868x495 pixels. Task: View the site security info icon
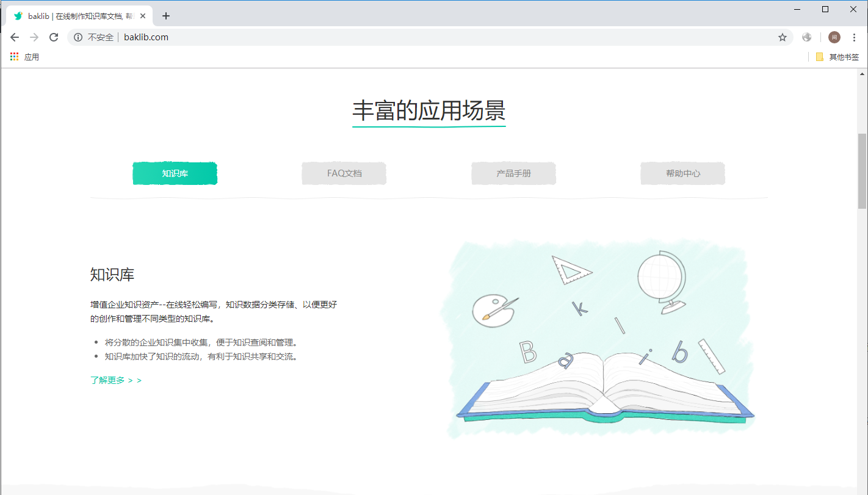(78, 37)
